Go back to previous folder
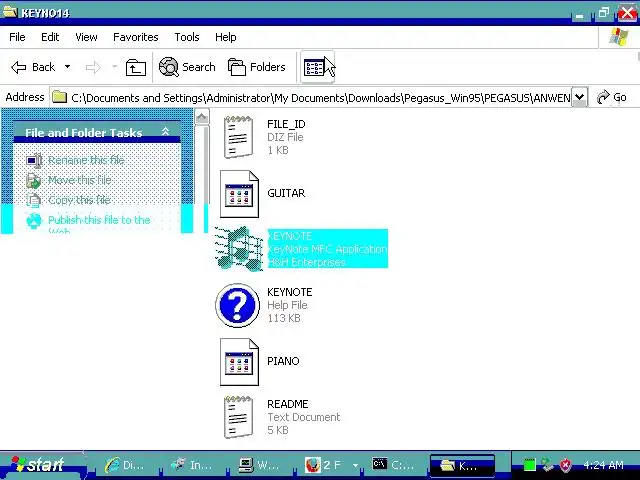 33,67
